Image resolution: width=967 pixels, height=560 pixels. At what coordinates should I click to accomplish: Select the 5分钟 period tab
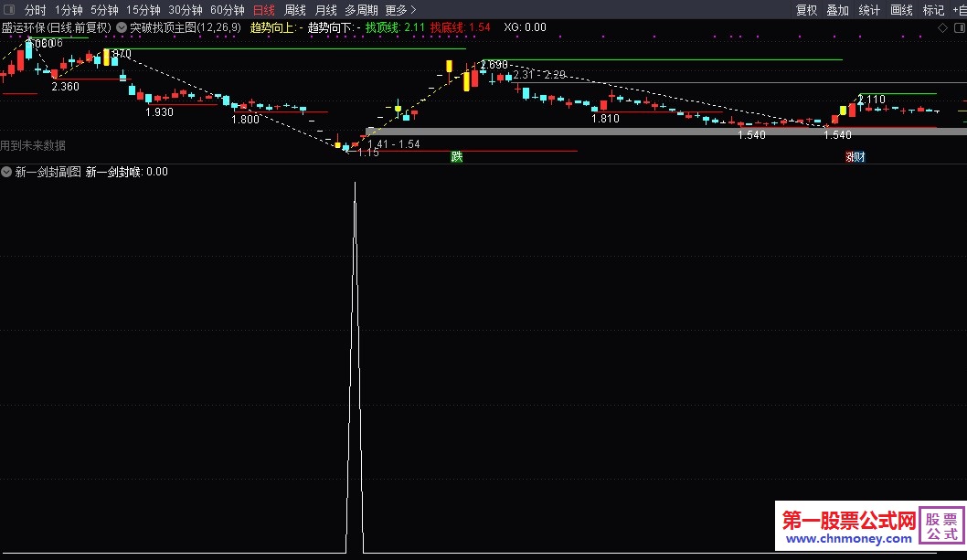click(104, 10)
